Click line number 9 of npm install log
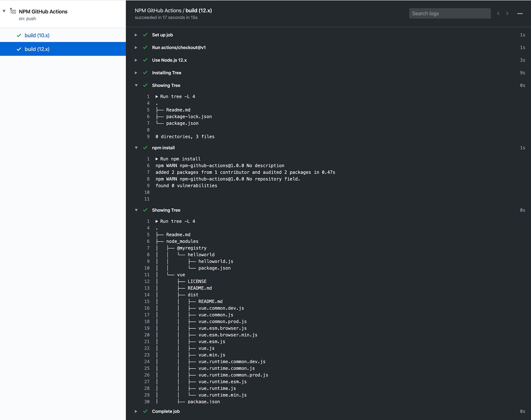 coord(148,186)
